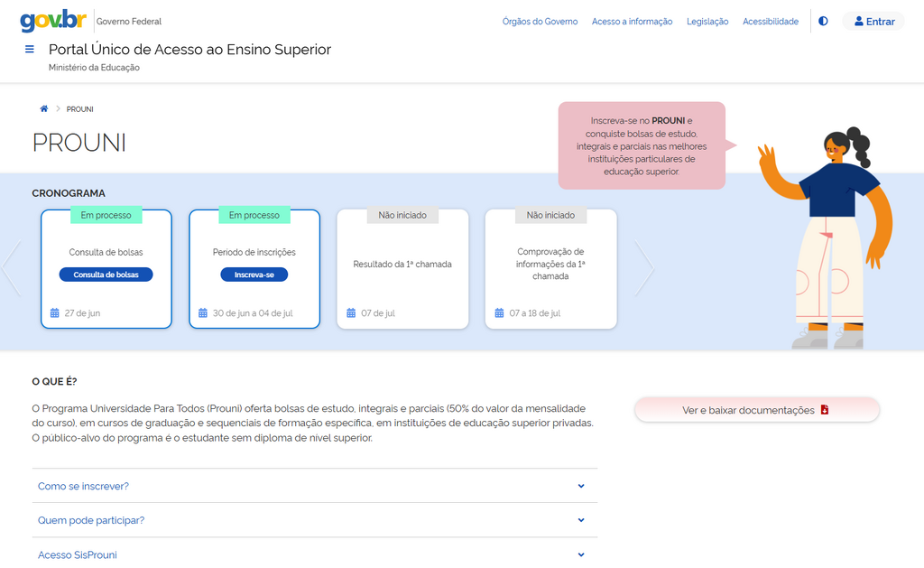Click calendar icon beside 30 de jun a 04 de jul
924x568 pixels.
click(x=203, y=313)
